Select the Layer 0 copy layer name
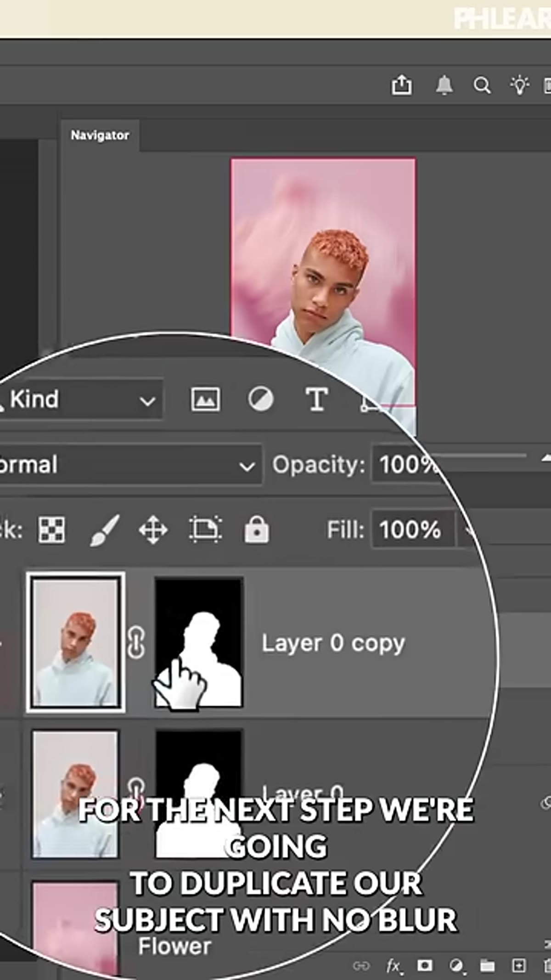The height and width of the screenshot is (980, 551). [333, 643]
